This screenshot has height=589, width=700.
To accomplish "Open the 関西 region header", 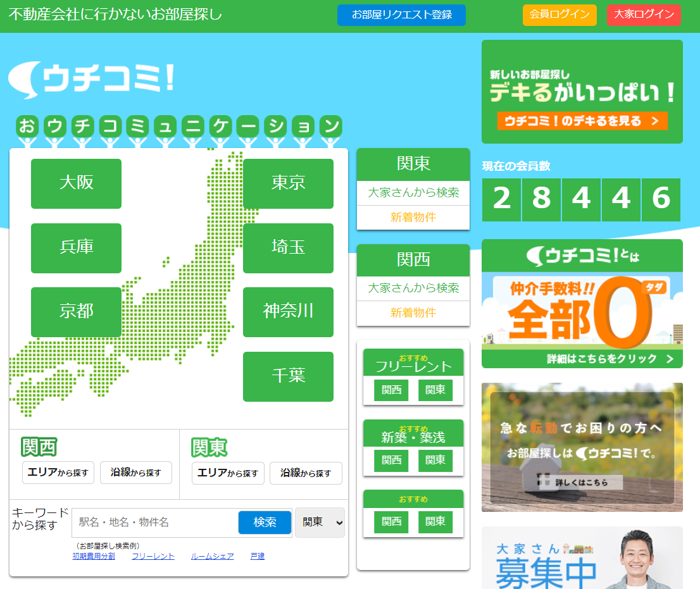I will coord(413,260).
